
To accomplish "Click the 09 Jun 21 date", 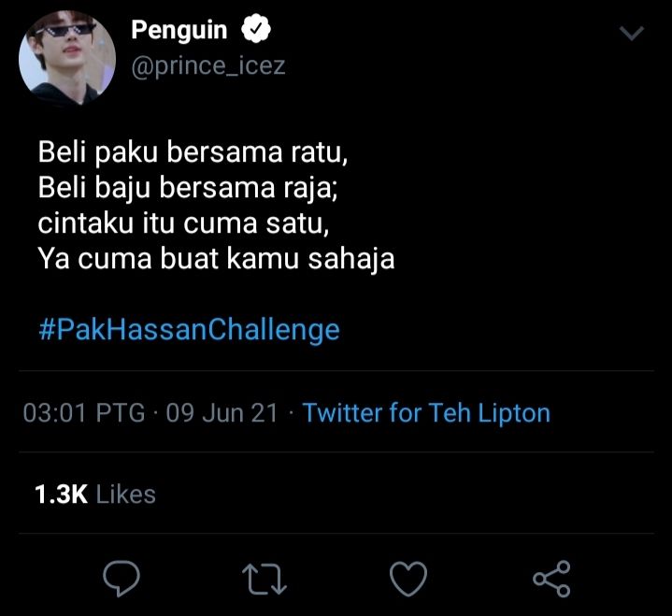I will pyautogui.click(x=222, y=413).
